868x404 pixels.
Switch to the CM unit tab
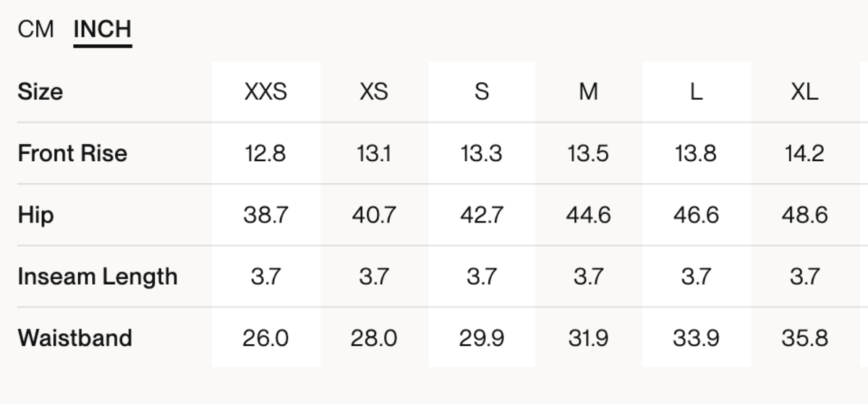(x=35, y=30)
